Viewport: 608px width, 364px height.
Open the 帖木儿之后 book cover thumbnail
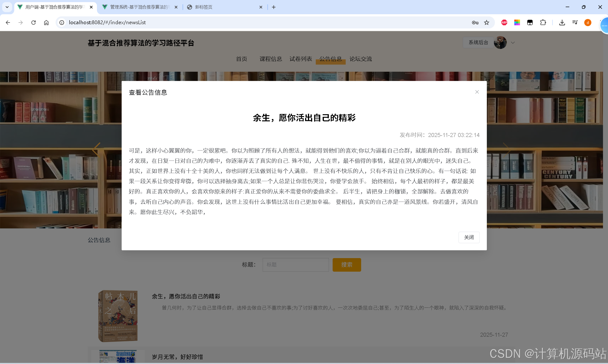118,316
